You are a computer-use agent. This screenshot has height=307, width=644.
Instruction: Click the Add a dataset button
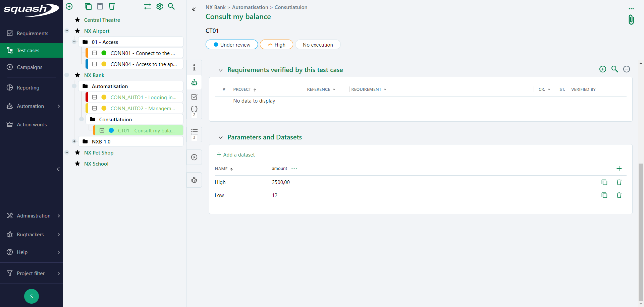(235, 155)
